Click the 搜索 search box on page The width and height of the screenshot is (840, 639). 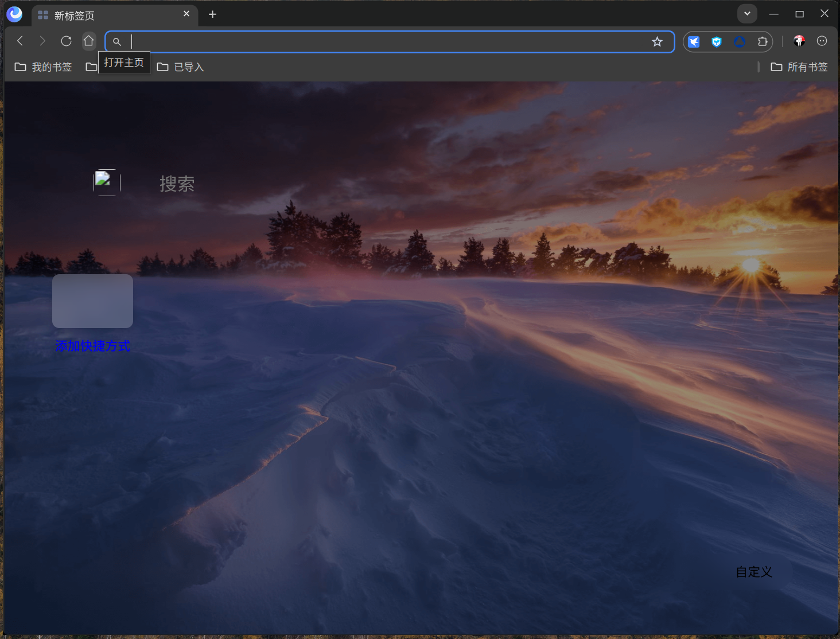coord(177,184)
